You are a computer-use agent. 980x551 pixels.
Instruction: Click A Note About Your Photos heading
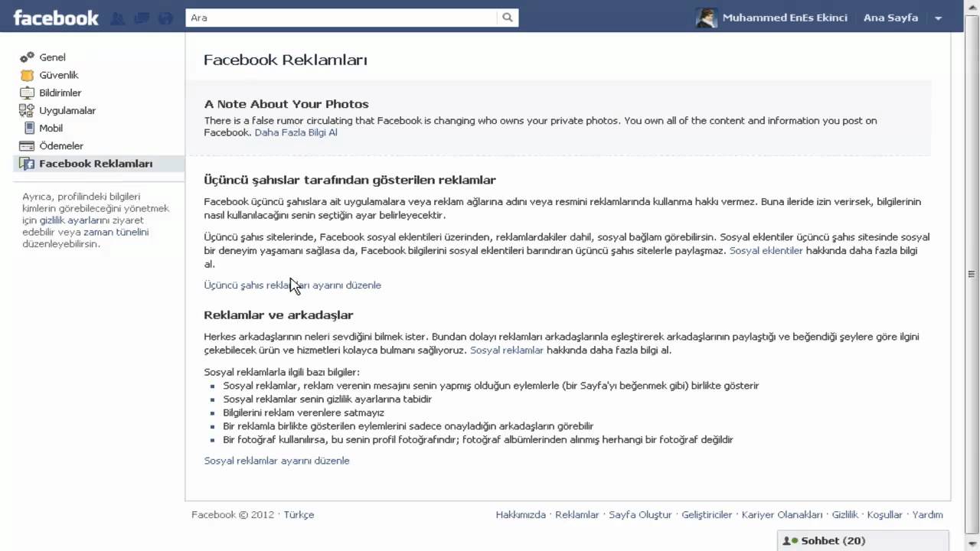[286, 104]
